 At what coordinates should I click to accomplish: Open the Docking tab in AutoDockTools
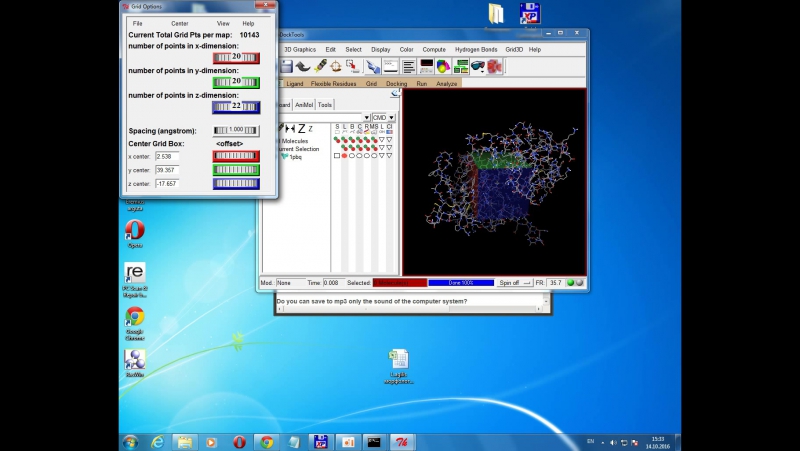coord(396,84)
